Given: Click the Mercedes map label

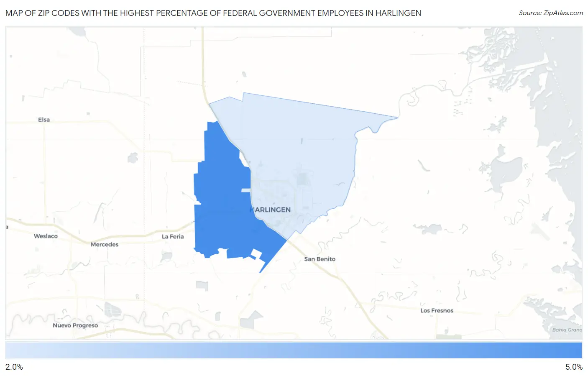Looking at the screenshot, I should tap(105, 244).
